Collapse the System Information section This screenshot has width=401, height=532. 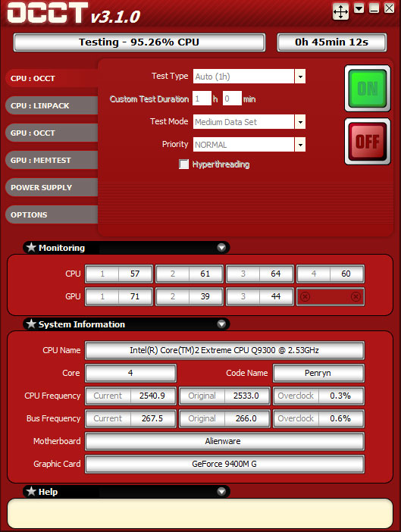(x=221, y=324)
